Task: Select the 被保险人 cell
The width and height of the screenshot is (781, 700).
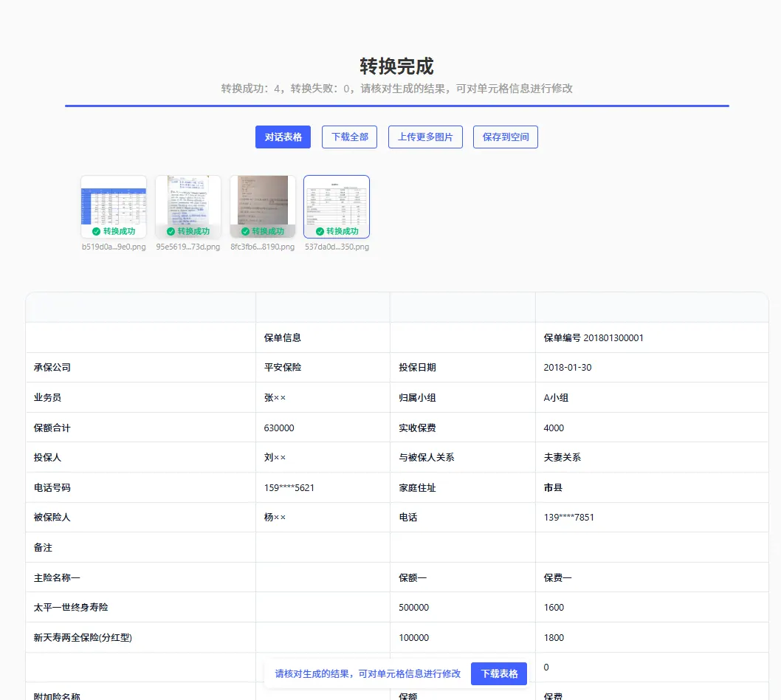Action: coord(141,517)
